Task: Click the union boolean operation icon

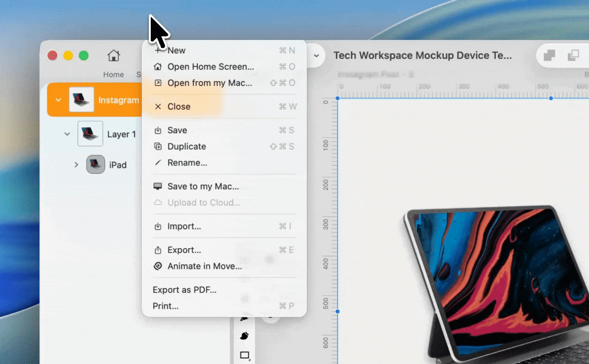Action: coord(549,56)
